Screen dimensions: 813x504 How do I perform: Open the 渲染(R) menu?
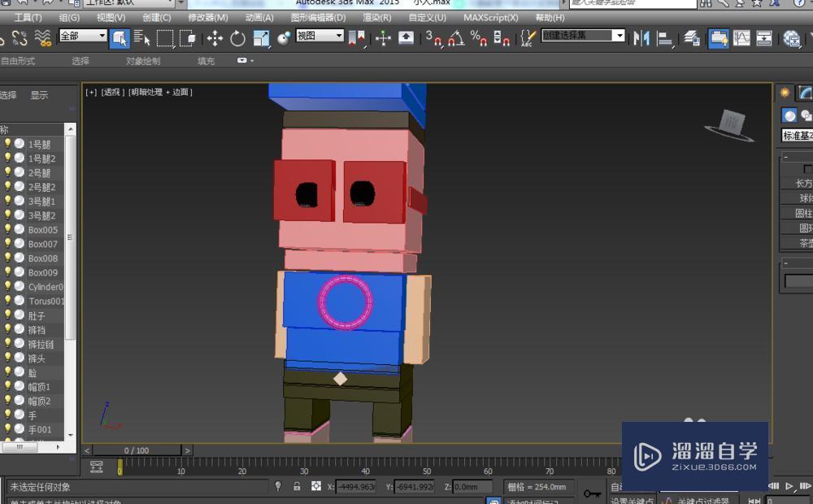[376, 17]
